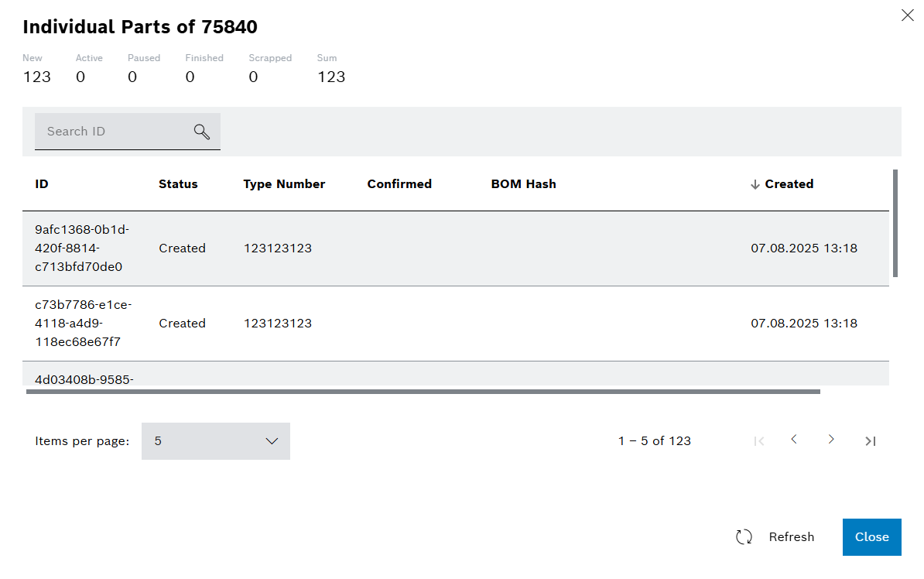The width and height of the screenshot is (924, 579).
Task: Go to the next page
Action: [x=831, y=440]
